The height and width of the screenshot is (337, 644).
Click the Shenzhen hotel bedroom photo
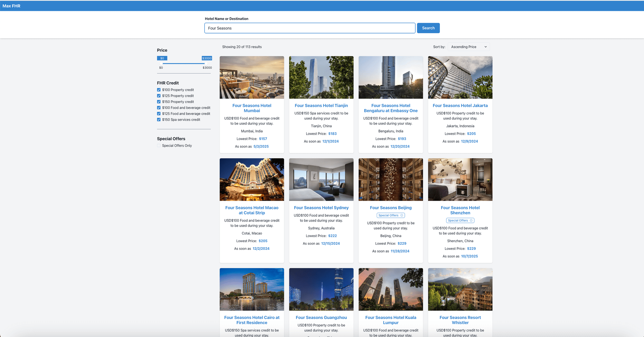click(x=460, y=179)
